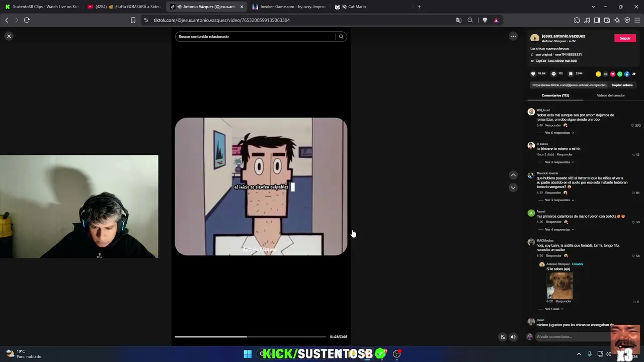The image size is (644, 362).
Task: Click the browser address bar URL
Action: 221,20
